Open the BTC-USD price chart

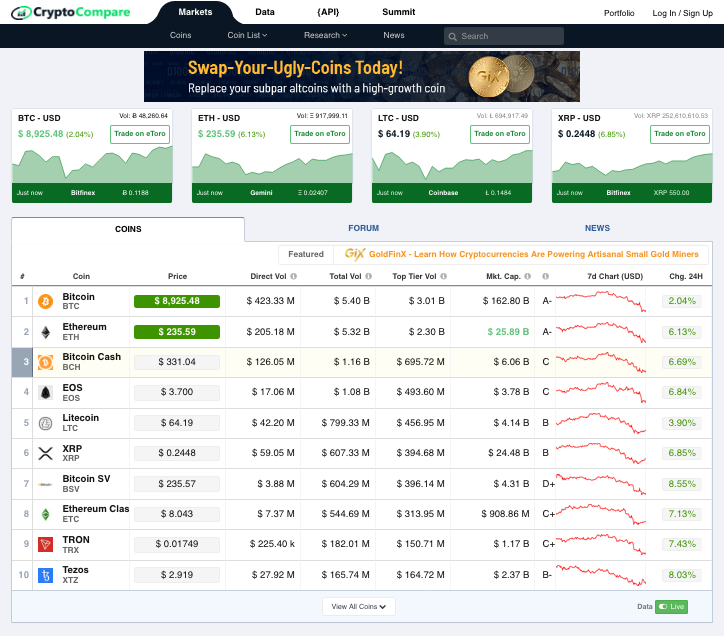coord(92,164)
